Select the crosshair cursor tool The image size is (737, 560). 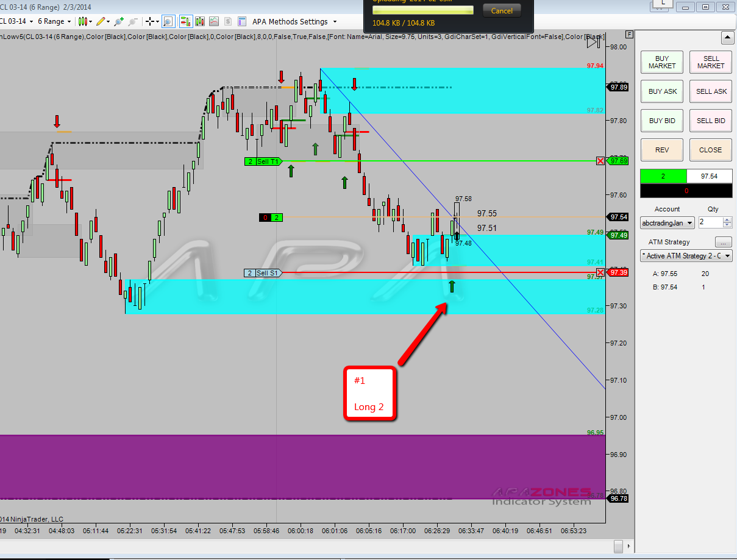click(x=149, y=21)
